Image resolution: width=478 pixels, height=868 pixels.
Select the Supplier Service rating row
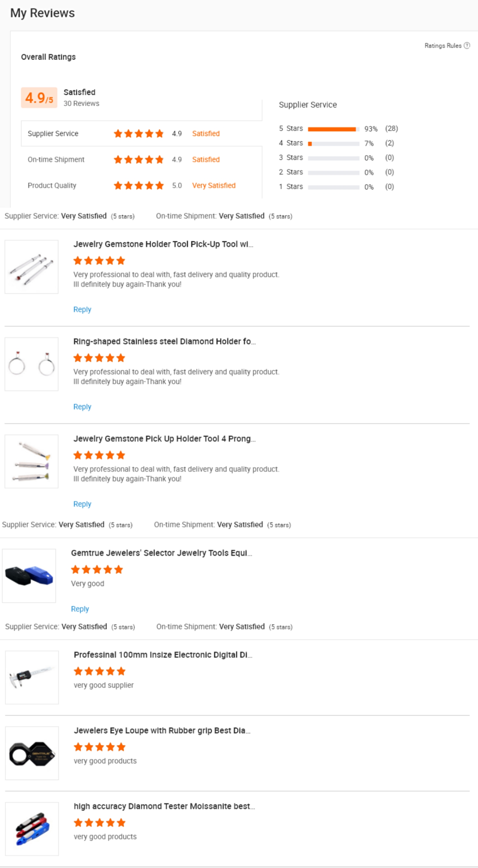pos(141,133)
